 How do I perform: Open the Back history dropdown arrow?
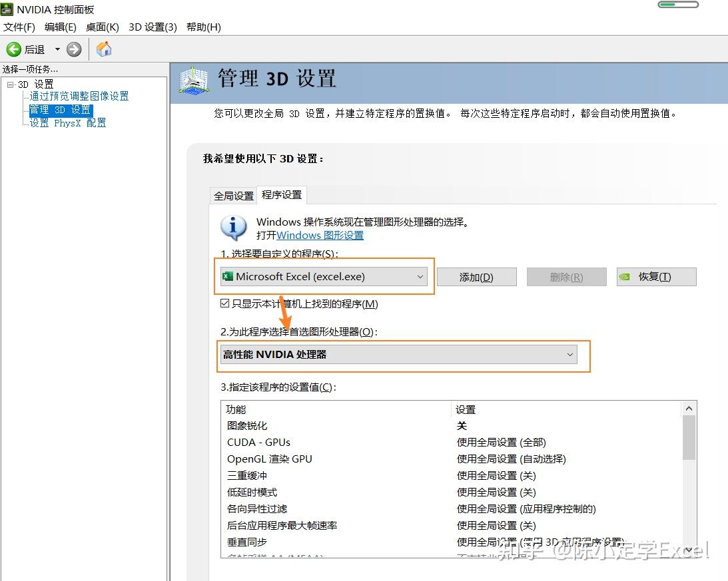(x=57, y=49)
